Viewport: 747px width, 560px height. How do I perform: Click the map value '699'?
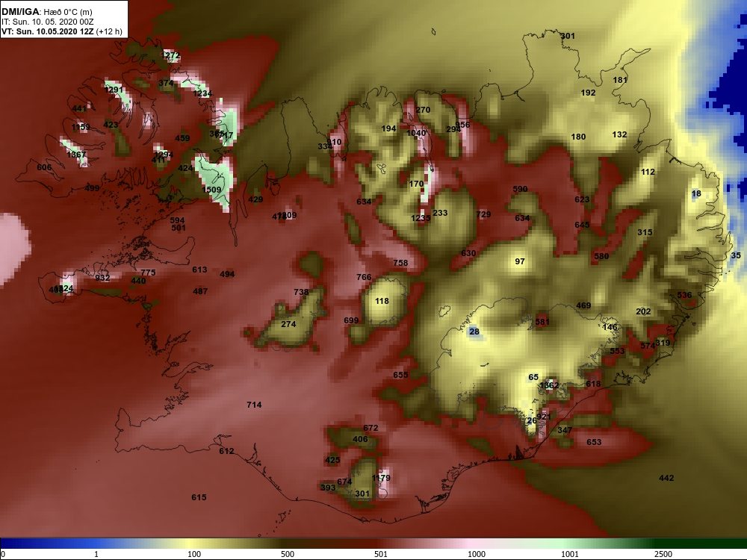(351, 320)
